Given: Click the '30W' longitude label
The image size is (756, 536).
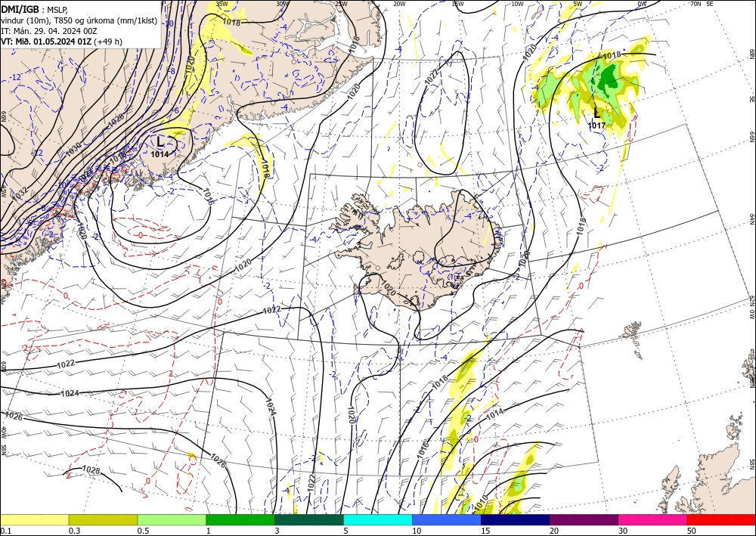Looking at the screenshot, I should coord(283,4).
